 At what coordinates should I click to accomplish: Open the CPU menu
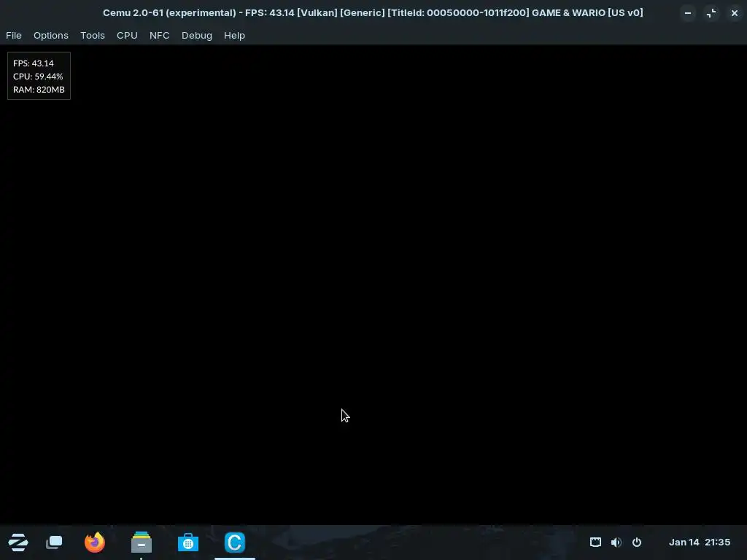click(127, 35)
